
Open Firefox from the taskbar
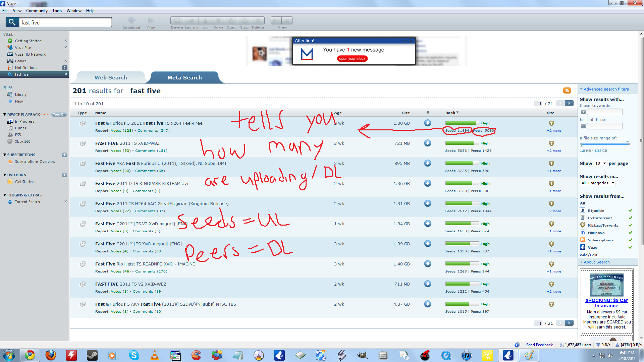click(x=51, y=355)
